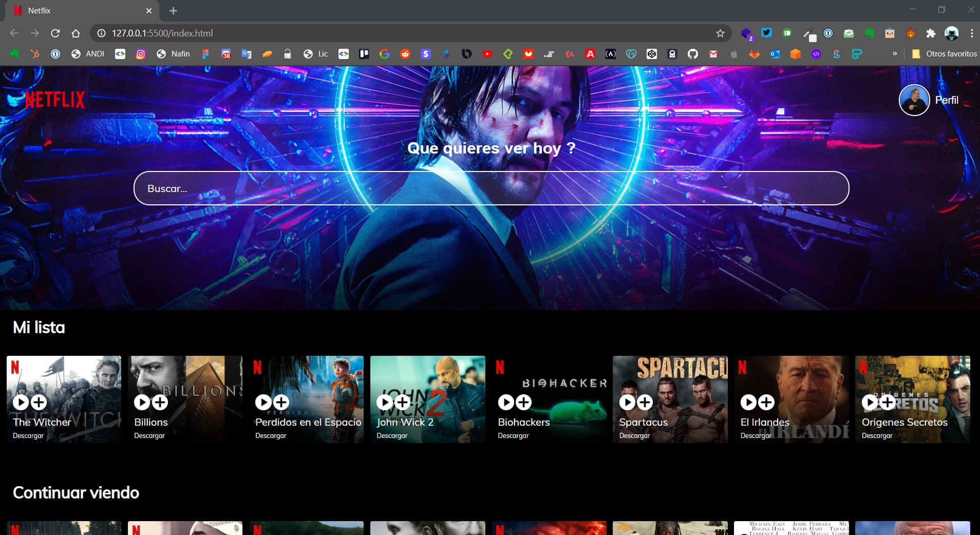Open the Chrome profile avatar menu

click(951, 33)
